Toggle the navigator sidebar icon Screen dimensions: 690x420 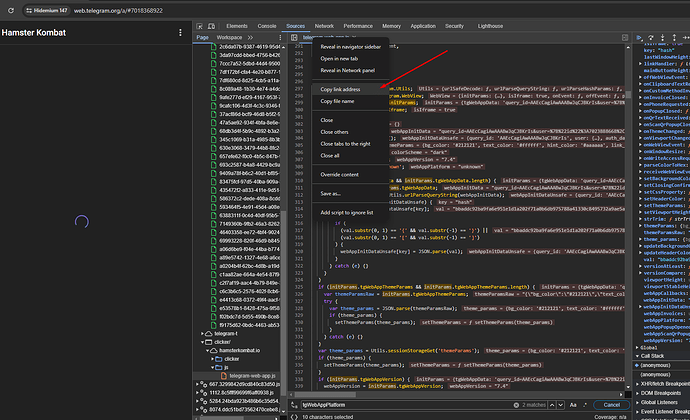point(294,37)
